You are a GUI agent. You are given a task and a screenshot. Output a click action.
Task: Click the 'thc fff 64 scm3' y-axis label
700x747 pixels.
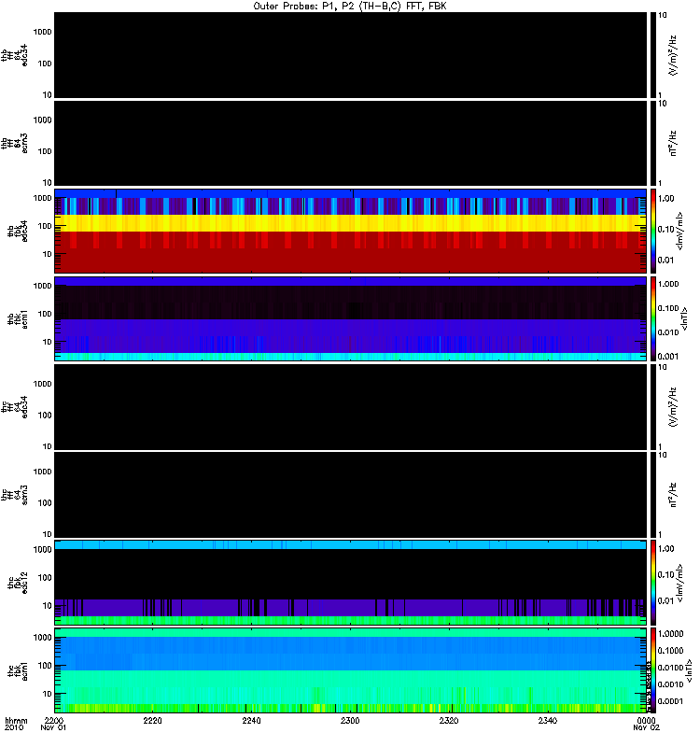point(14,495)
